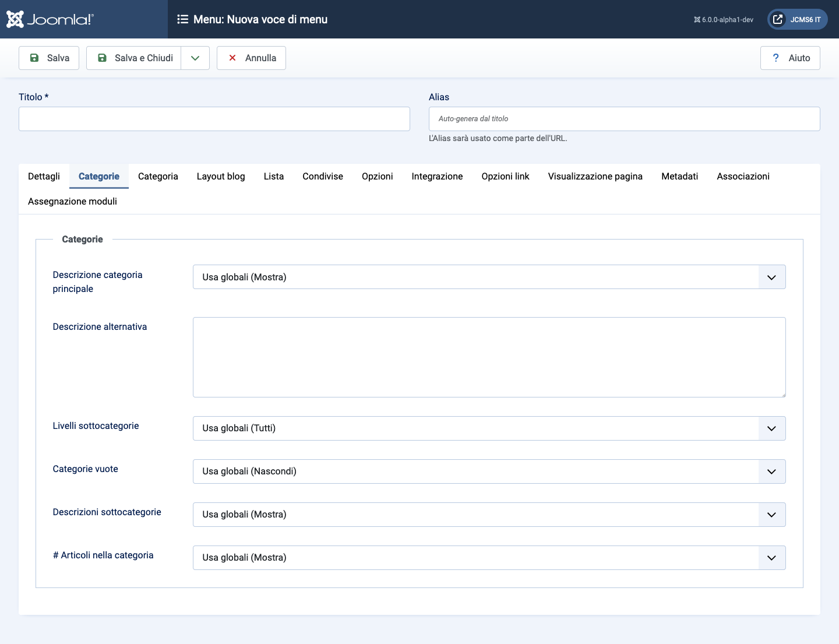
Task: Click the Joomla version 6.0.0-alpha1-dev indicator
Action: point(723,20)
